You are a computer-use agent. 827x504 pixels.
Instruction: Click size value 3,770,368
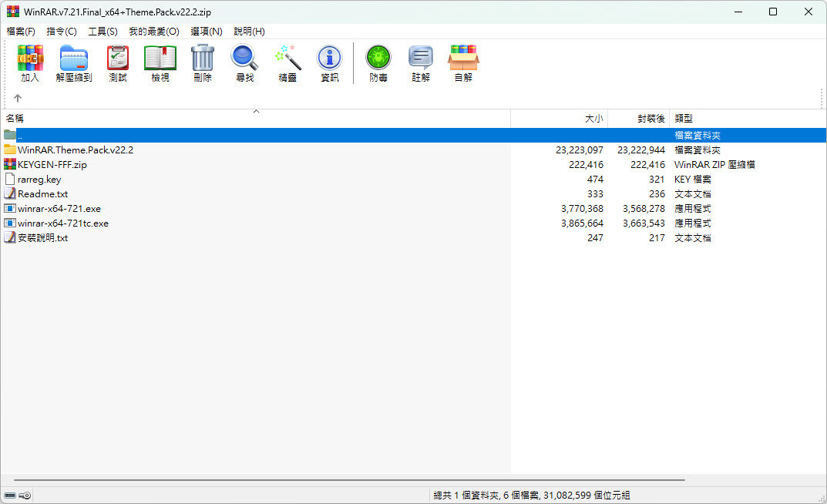582,209
